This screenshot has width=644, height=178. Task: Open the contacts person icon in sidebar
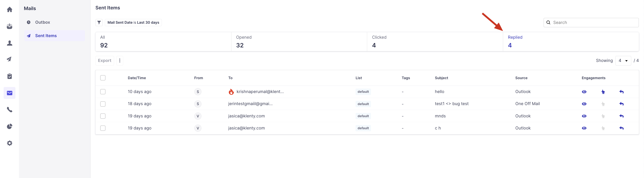[9, 43]
